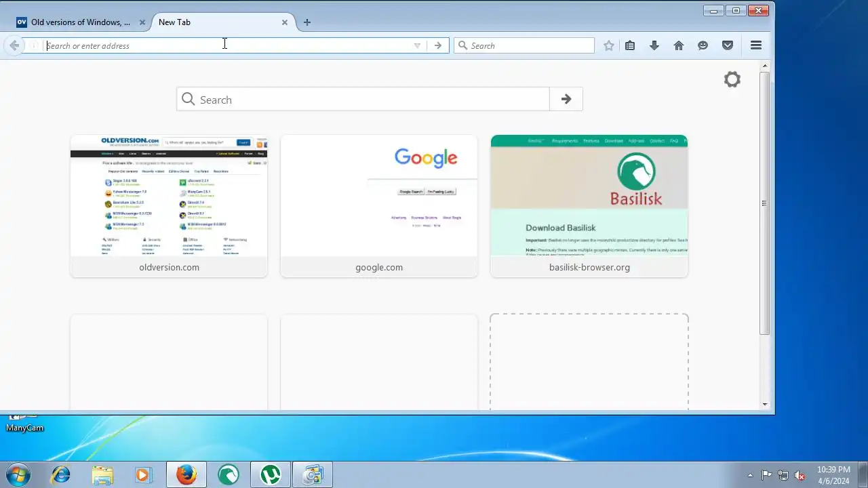The width and height of the screenshot is (868, 488).
Task: Bookmark this page with the star icon
Action: pos(609,45)
